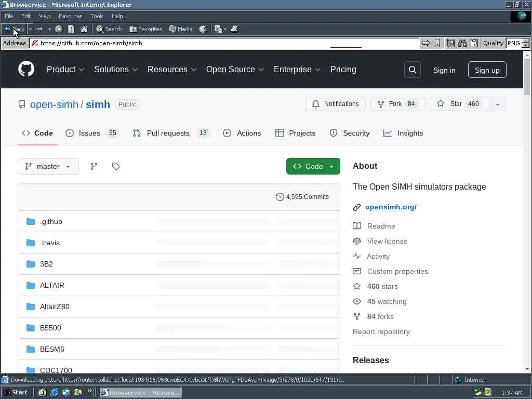
Task: Open the Star lists dropdown arrow
Action: click(x=498, y=104)
